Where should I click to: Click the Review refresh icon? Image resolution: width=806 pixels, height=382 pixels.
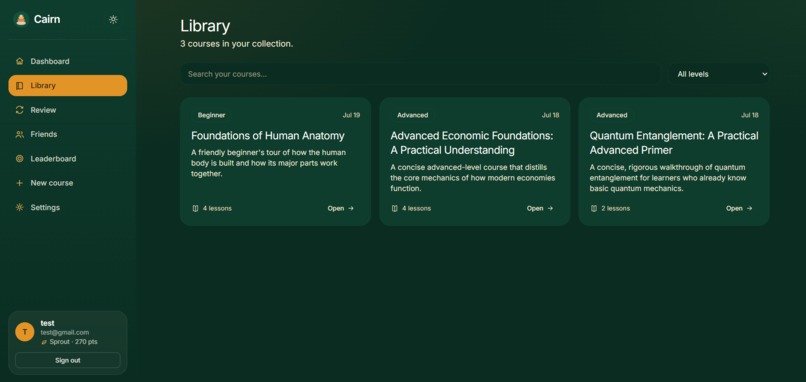click(x=20, y=110)
